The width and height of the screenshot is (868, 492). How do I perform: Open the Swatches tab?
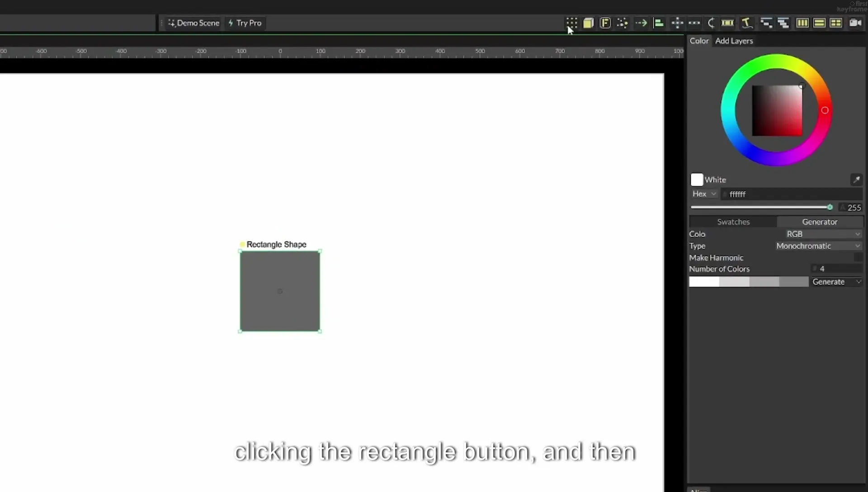coord(733,222)
